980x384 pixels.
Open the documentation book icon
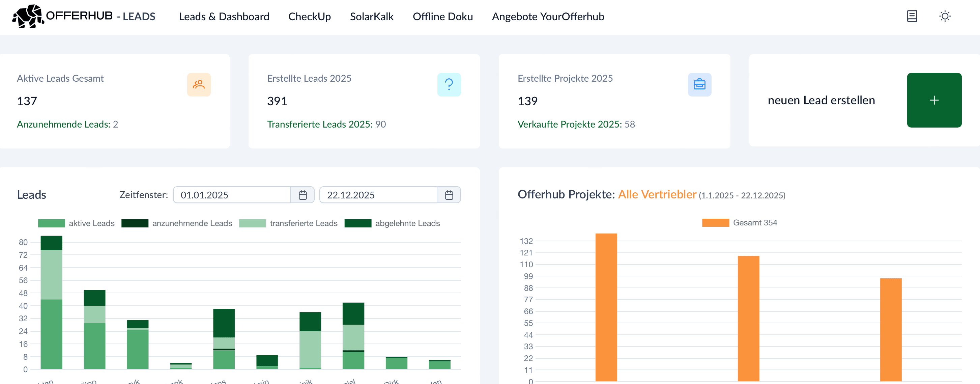click(x=912, y=16)
